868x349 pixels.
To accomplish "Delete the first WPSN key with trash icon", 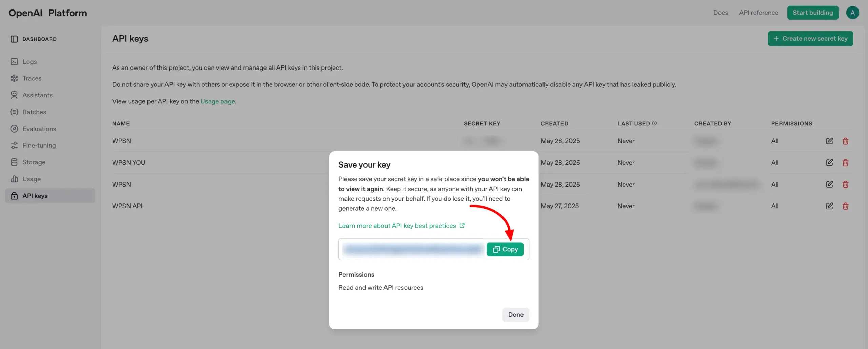I will pyautogui.click(x=845, y=141).
